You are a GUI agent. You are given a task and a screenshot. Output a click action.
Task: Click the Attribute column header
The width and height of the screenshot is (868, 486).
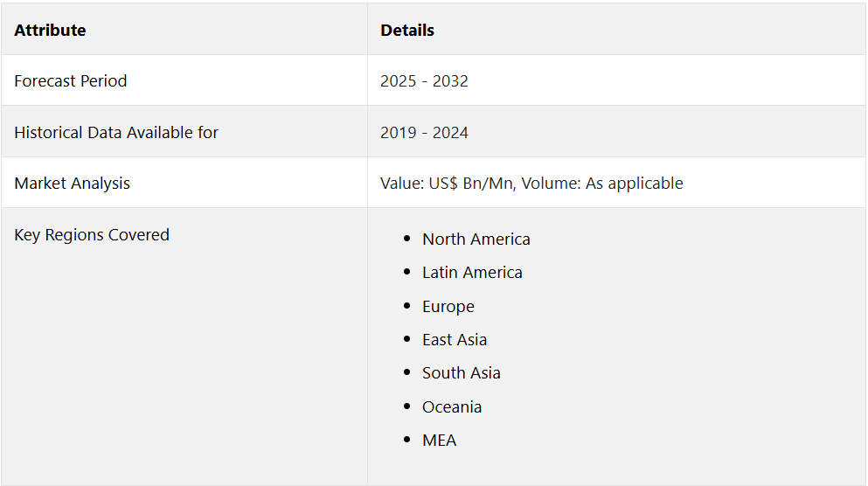pos(50,30)
